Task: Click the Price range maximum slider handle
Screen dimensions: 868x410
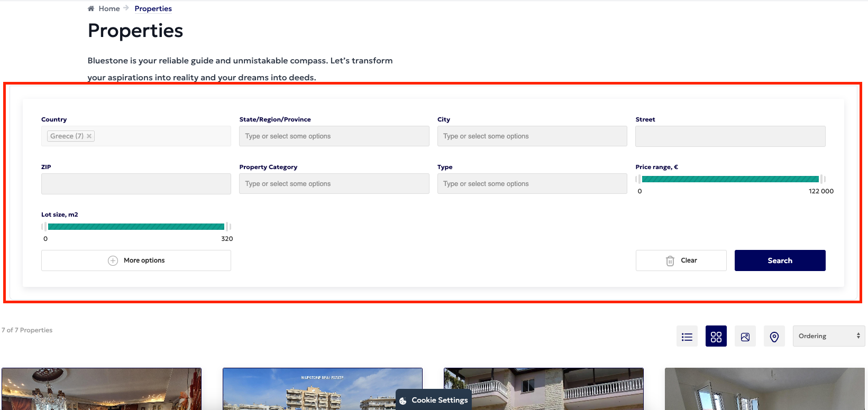Action: (x=823, y=179)
